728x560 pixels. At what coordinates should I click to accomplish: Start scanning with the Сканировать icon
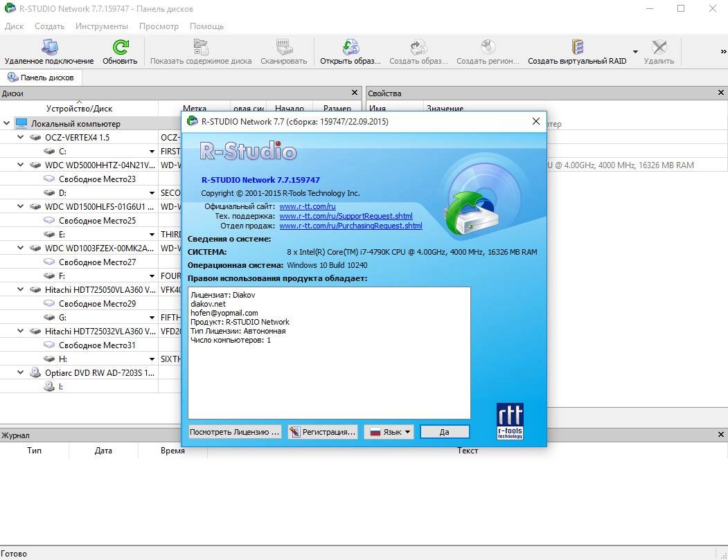click(x=283, y=47)
